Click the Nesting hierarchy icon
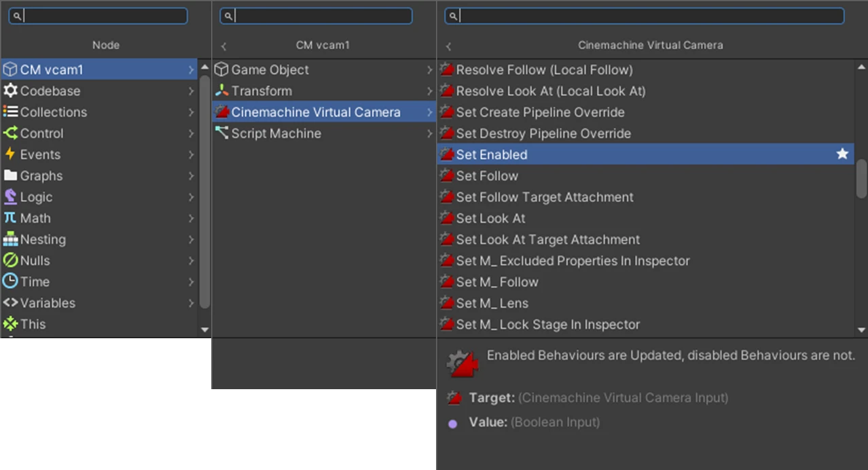Viewport: 868px width, 470px height. pos(10,239)
